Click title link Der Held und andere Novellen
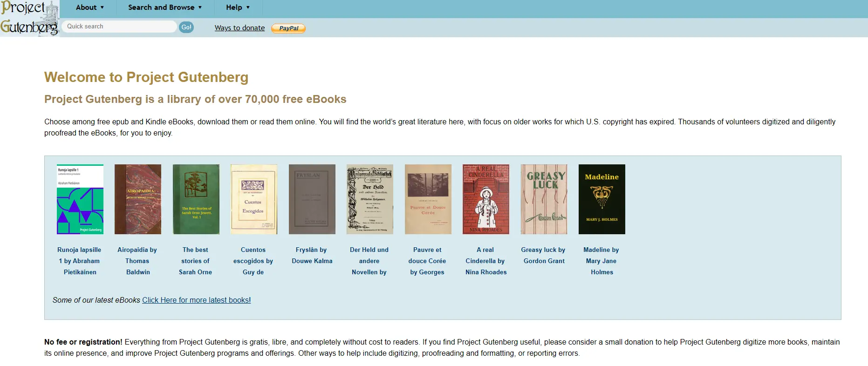 [369, 261]
